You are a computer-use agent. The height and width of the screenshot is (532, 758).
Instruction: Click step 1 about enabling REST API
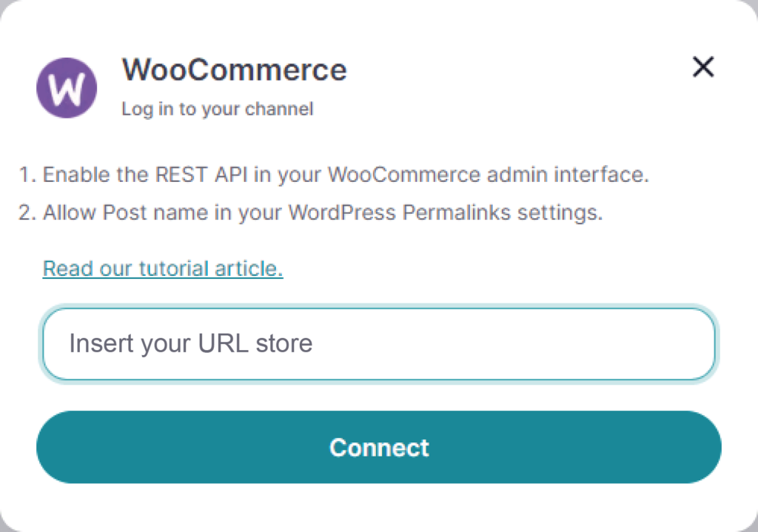[x=337, y=175]
